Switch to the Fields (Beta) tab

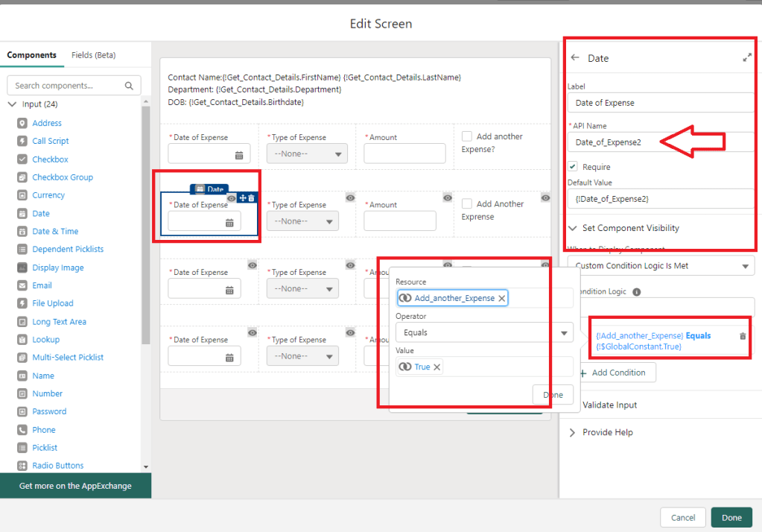pos(93,55)
